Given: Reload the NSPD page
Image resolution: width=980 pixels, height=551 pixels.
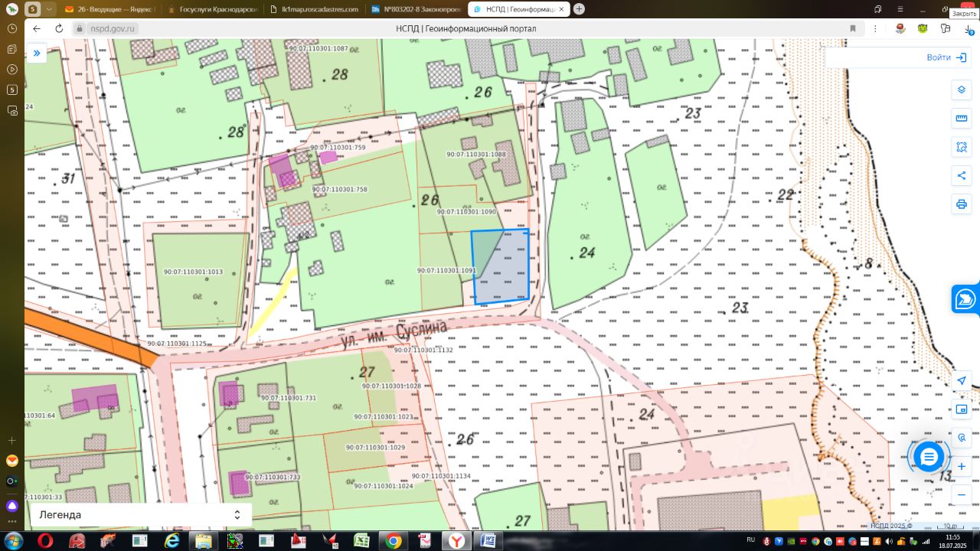Looking at the screenshot, I should (x=59, y=28).
